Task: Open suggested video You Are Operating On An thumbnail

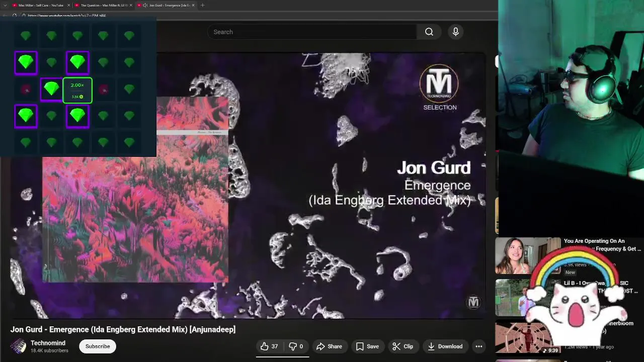Action: click(528, 255)
